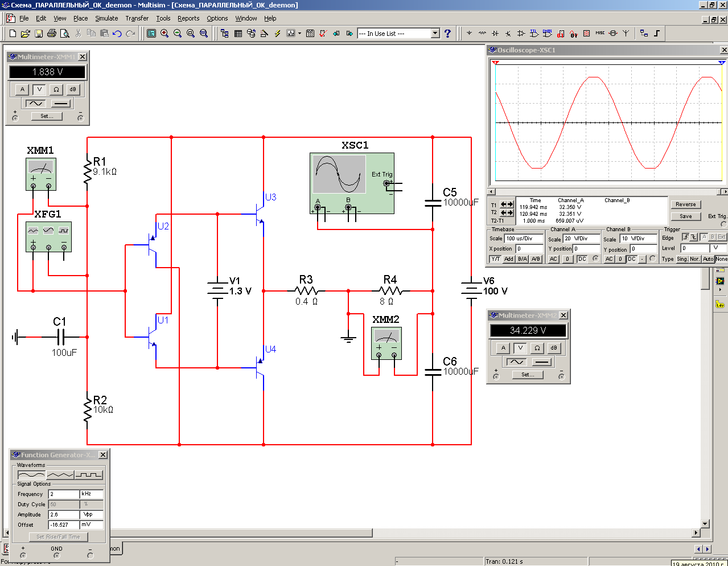Select the diode component toolbar icon
The height and width of the screenshot is (566, 728).
tap(495, 34)
